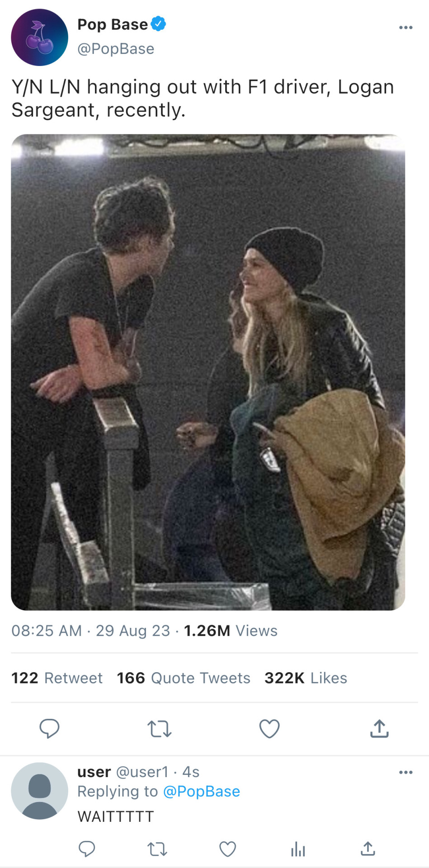The height and width of the screenshot is (868, 429).
Task: View the 166 Quote Tweets
Action: coord(183,678)
